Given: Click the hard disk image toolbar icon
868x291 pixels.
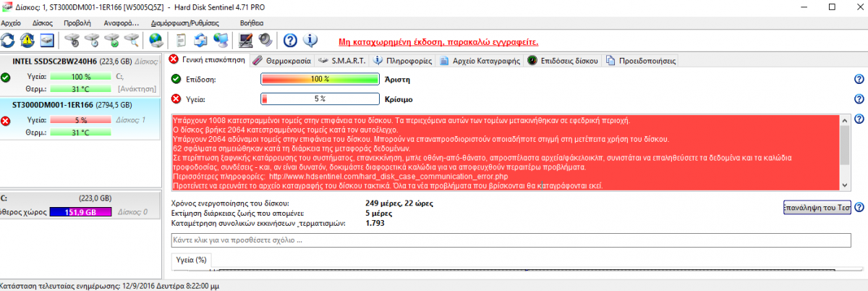Looking at the screenshot, I should (47, 40).
